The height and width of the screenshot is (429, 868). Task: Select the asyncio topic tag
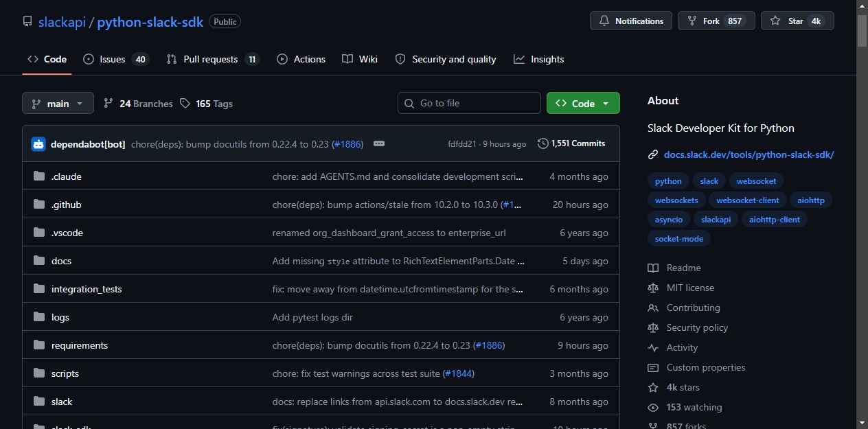tap(669, 220)
